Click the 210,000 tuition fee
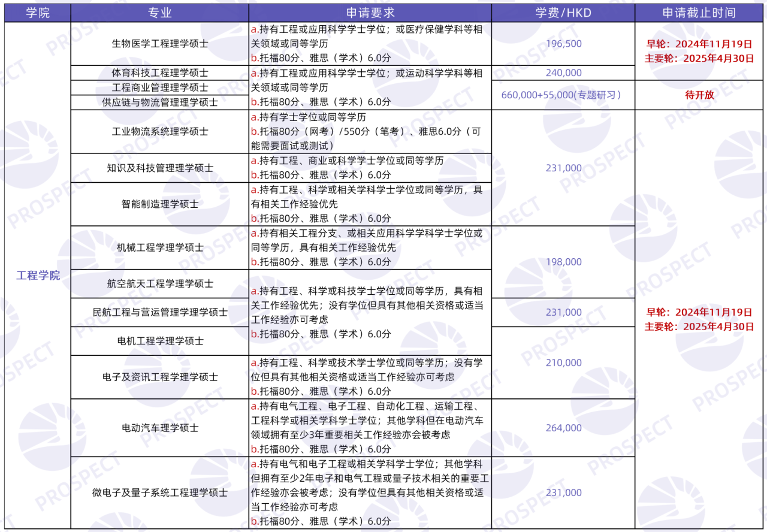The height and width of the screenshot is (532, 767). click(563, 362)
